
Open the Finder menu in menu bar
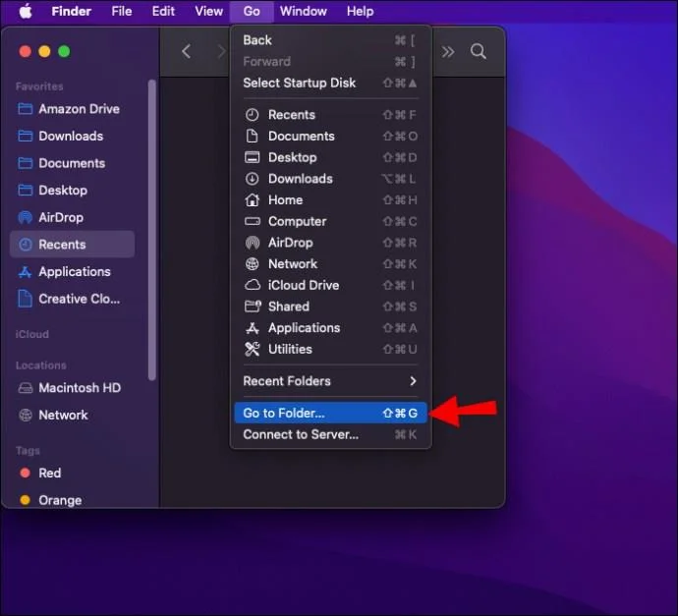(71, 11)
